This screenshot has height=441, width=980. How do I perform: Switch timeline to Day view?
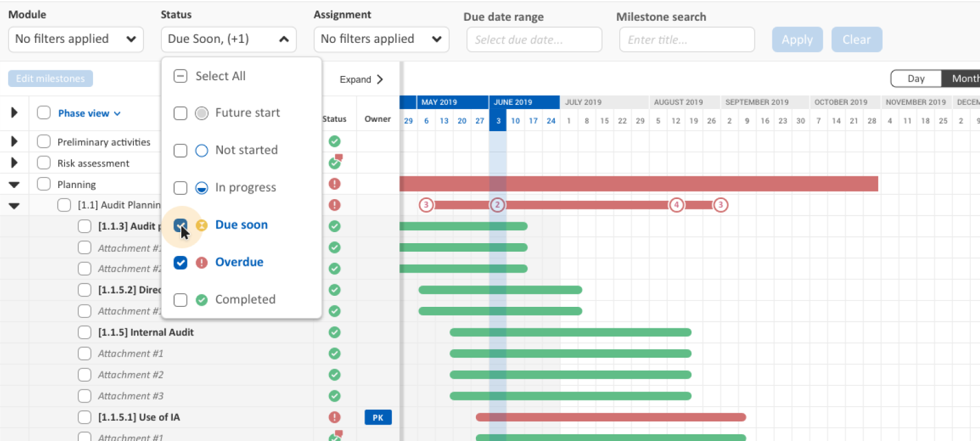pos(916,78)
